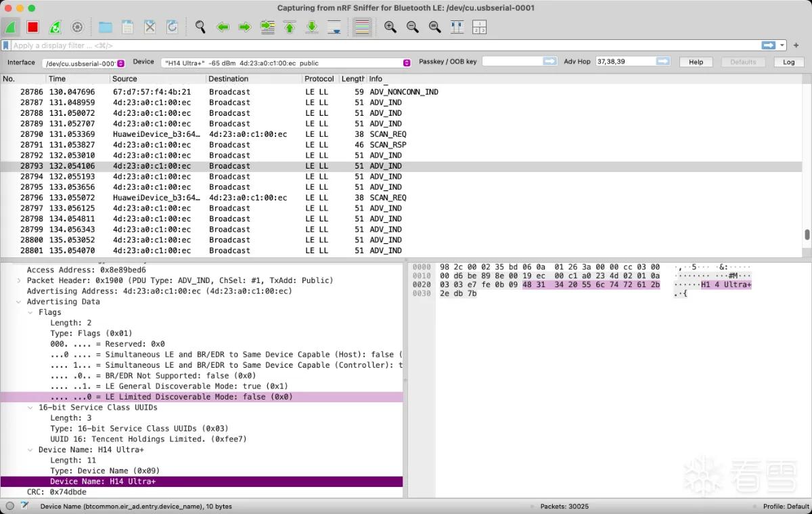This screenshot has width=812, height=514.
Task: Click the resize columns icon
Action: coord(457,27)
